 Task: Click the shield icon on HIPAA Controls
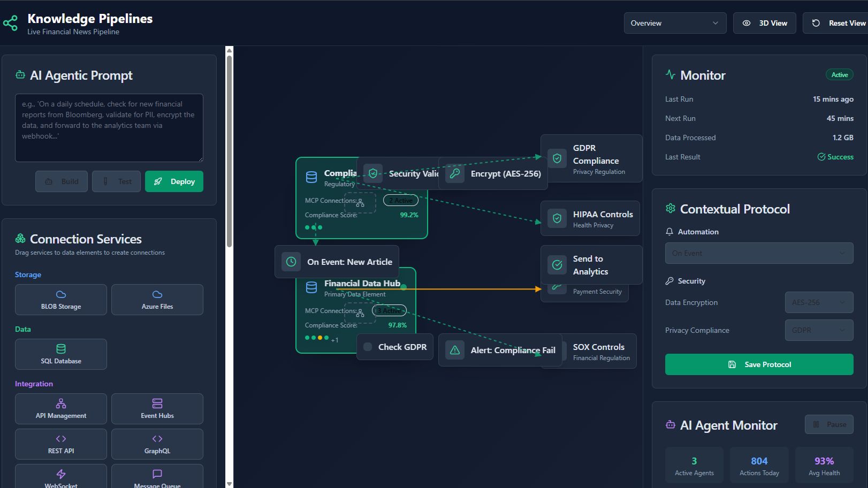pos(557,218)
